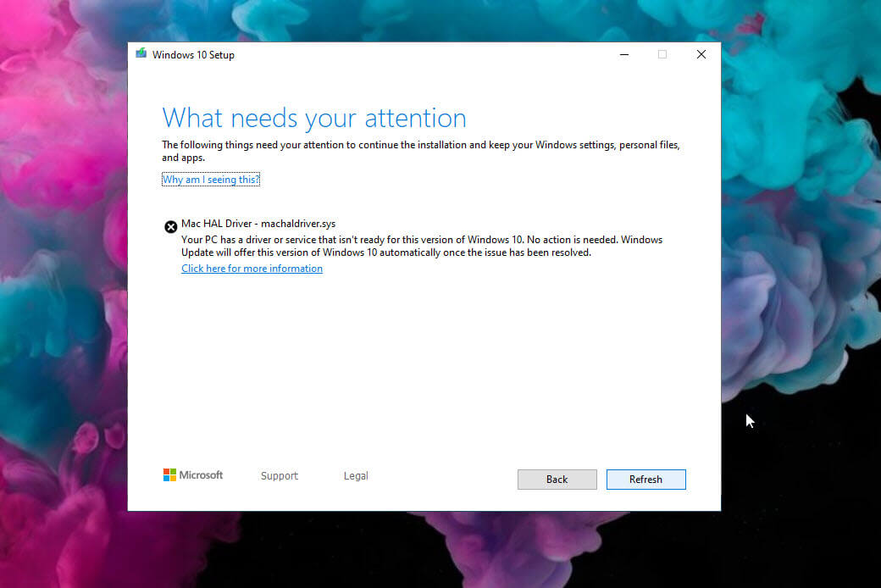Close the Windows 10 Setup window
Viewport: 881px width, 588px height.
[701, 54]
